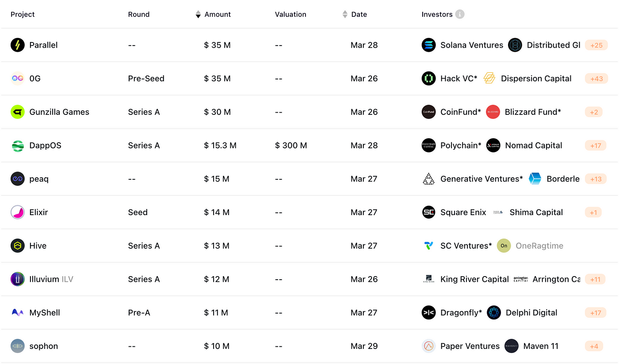
Task: Expand the +25 investors badge for Parallel
Action: coord(596,45)
